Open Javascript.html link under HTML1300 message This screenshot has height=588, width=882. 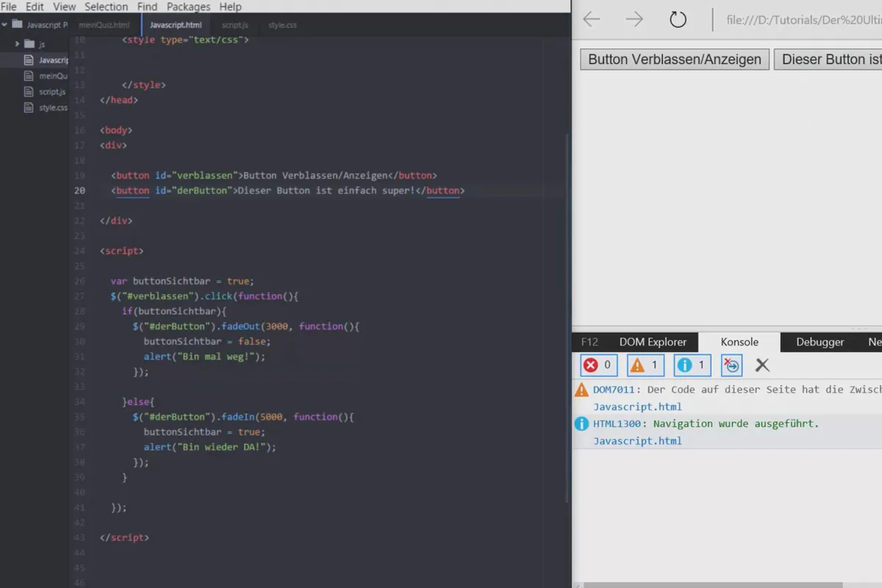[637, 441]
